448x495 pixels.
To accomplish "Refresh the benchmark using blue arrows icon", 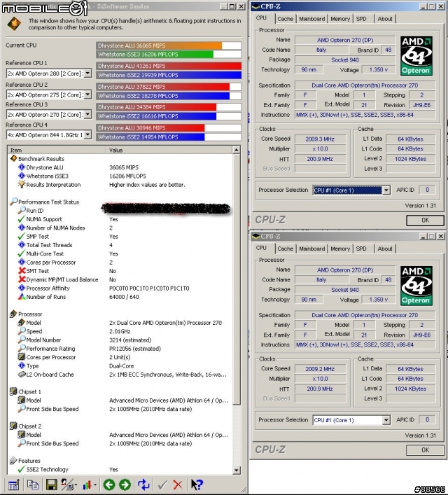I will click(143, 484).
